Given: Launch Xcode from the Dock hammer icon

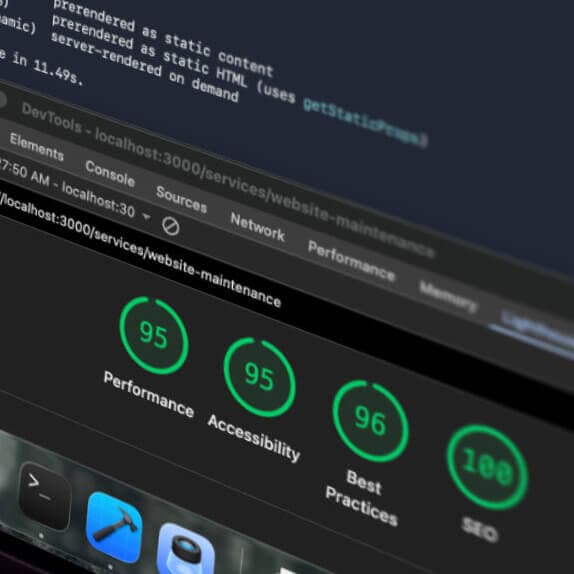Looking at the screenshot, I should (114, 527).
